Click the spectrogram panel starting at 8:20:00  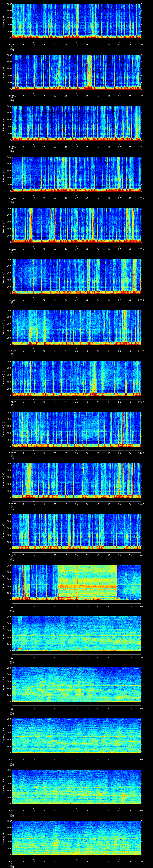77,327
